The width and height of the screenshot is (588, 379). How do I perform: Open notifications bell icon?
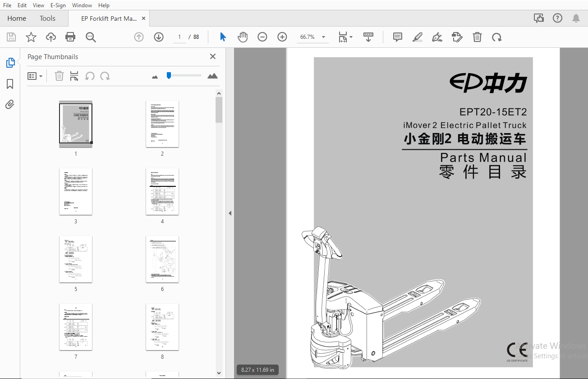576,18
